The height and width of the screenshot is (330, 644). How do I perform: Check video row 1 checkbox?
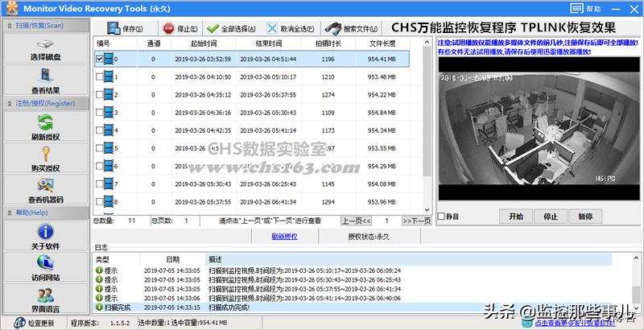pyautogui.click(x=99, y=76)
